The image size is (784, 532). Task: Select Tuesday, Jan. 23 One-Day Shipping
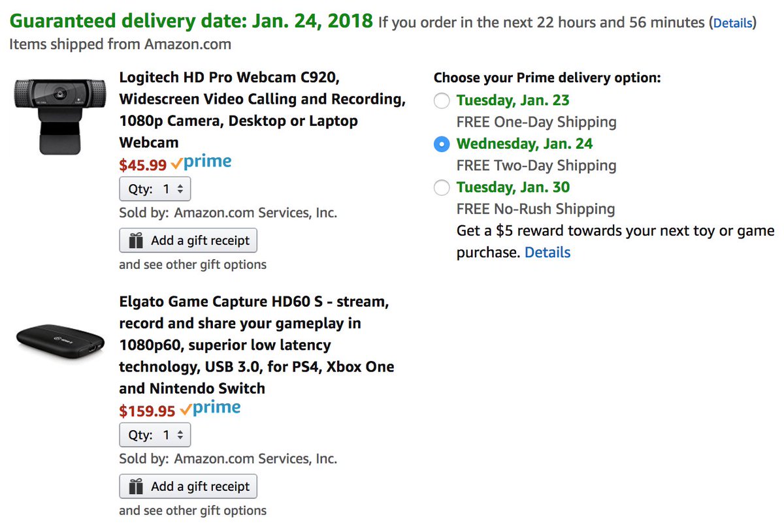(x=442, y=101)
